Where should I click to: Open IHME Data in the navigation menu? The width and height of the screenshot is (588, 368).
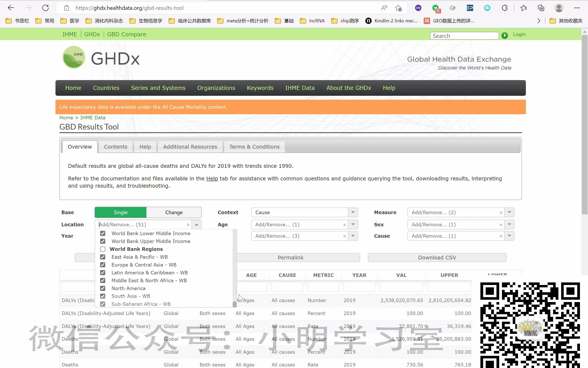tap(300, 88)
